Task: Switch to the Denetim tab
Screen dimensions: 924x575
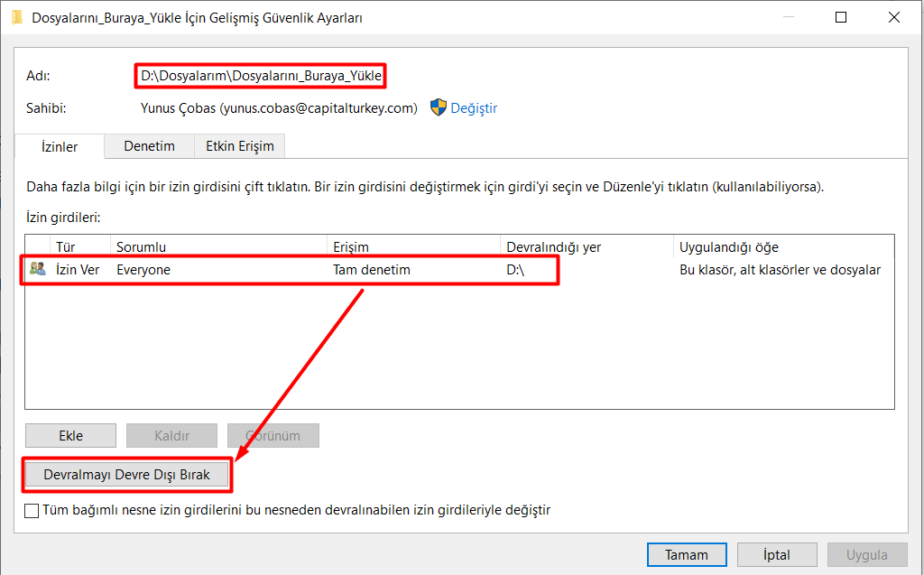Action: 149,146
